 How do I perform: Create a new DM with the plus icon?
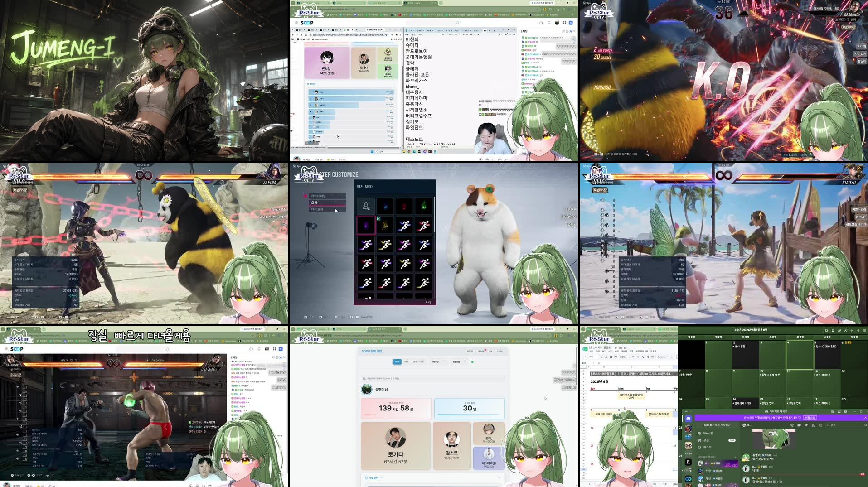coord(735,457)
